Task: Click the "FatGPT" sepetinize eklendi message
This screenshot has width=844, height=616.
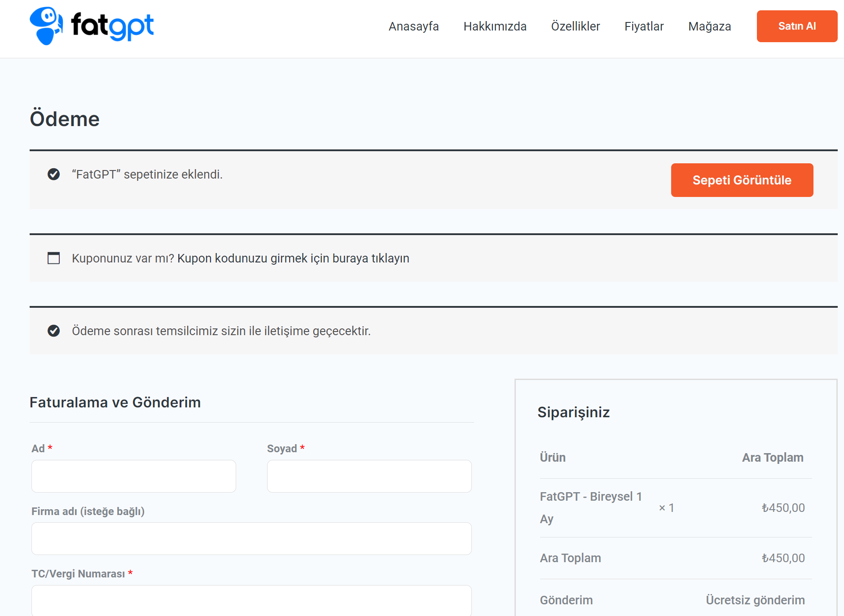Action: coord(147,174)
